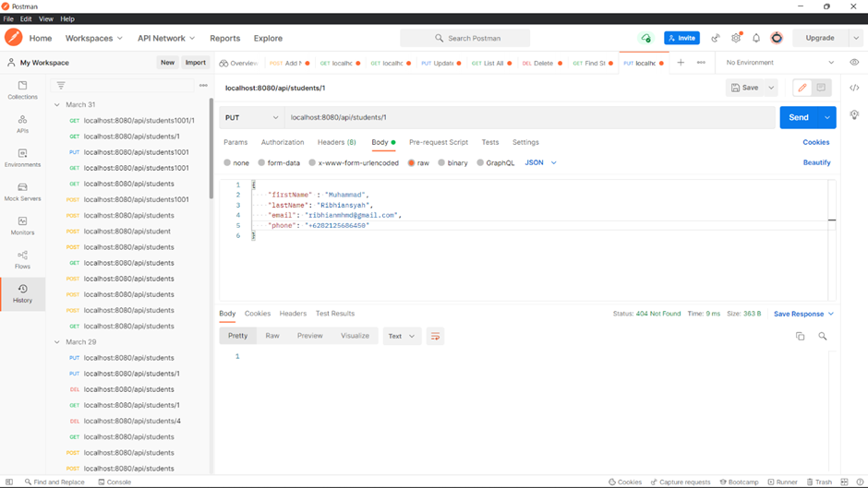The height and width of the screenshot is (488, 868).
Task: Open the settings gear icon
Action: (736, 38)
